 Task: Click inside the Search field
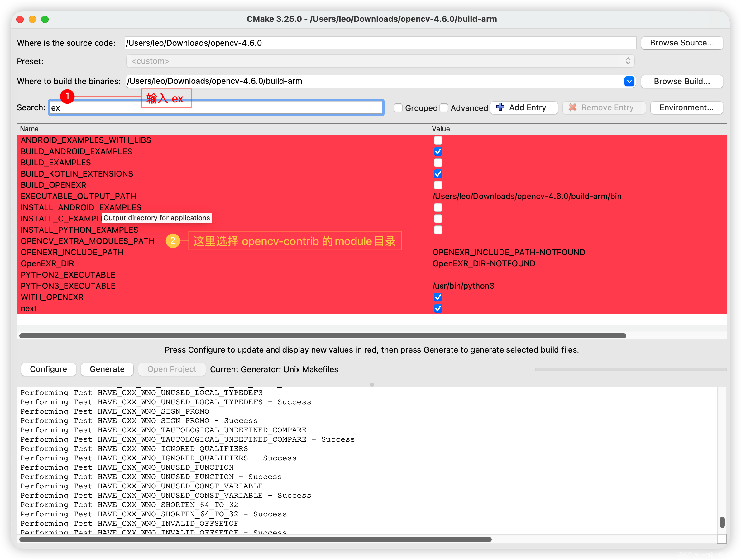214,107
